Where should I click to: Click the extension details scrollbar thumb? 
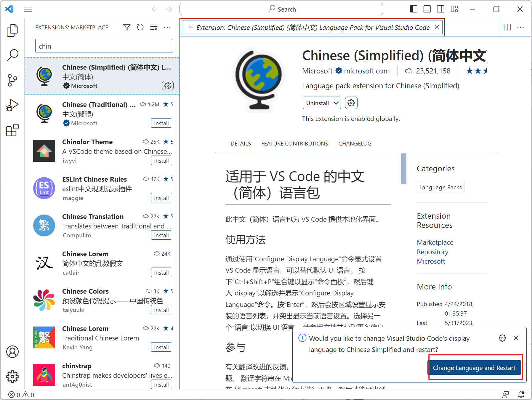[404, 169]
